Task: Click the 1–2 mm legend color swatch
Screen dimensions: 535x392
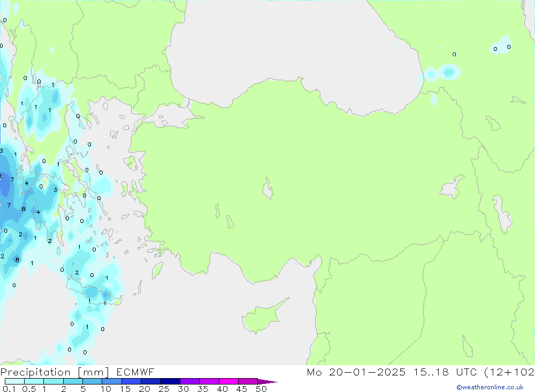Action: tap(53, 381)
